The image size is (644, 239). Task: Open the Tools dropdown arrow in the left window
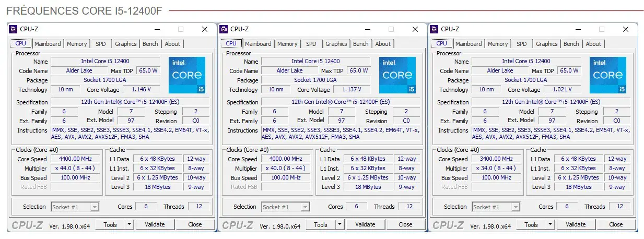130,225
